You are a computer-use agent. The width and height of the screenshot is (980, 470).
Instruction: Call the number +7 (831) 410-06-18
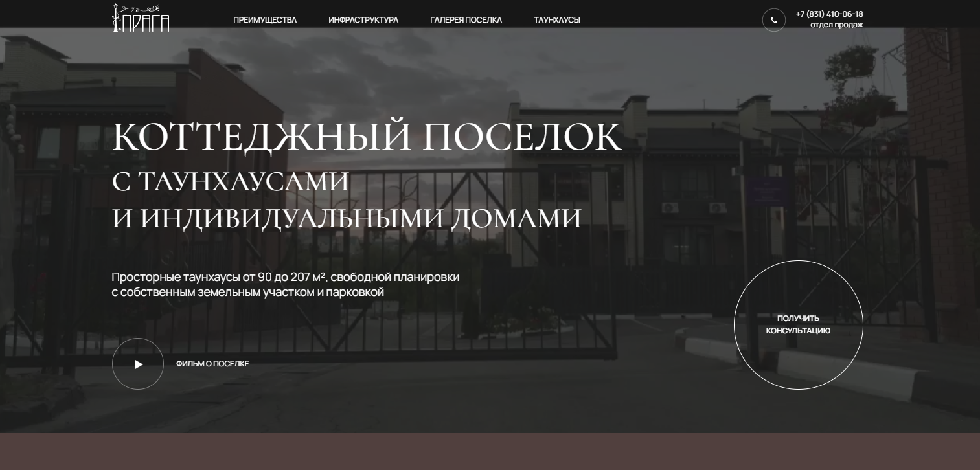[829, 14]
